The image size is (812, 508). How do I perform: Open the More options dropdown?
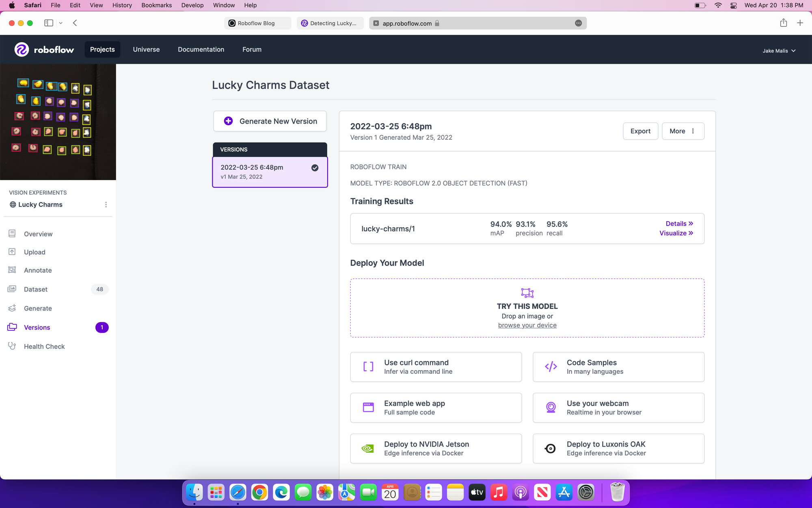(683, 131)
